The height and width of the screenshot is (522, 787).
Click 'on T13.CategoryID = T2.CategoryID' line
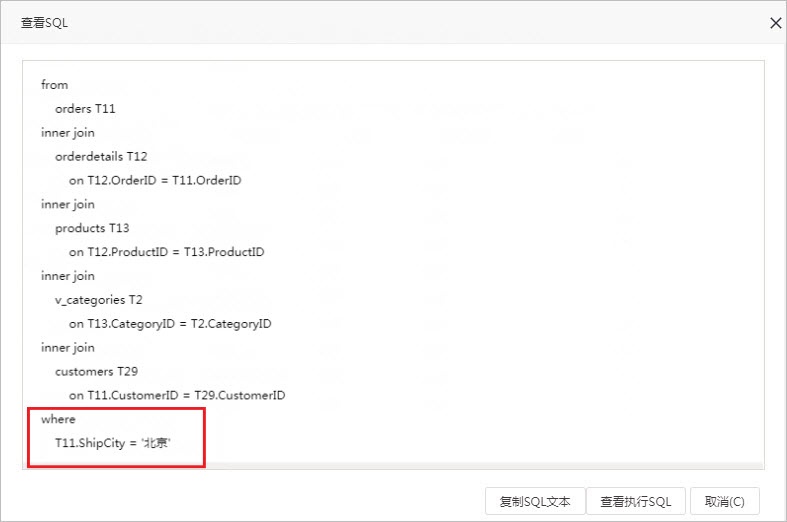pos(170,324)
